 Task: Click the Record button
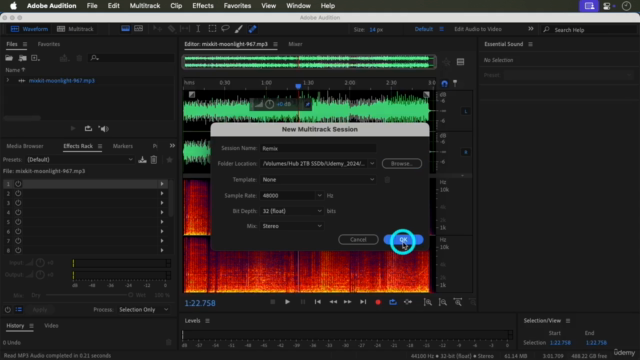click(378, 302)
